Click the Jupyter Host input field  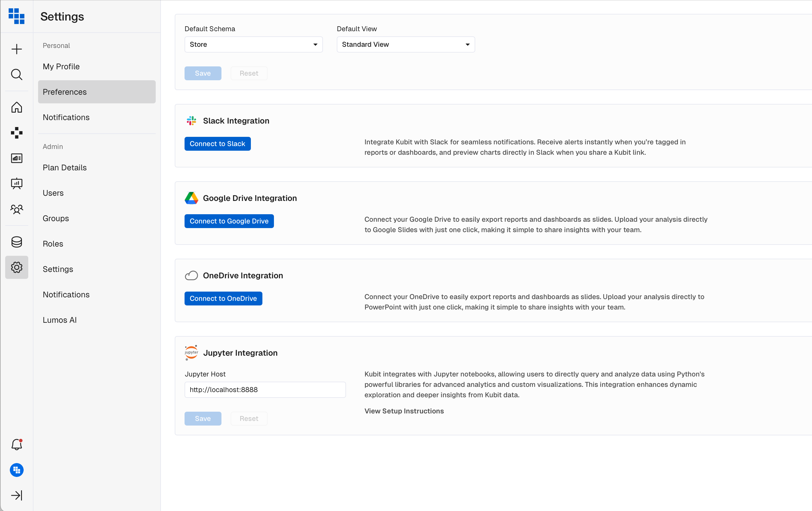(x=265, y=389)
